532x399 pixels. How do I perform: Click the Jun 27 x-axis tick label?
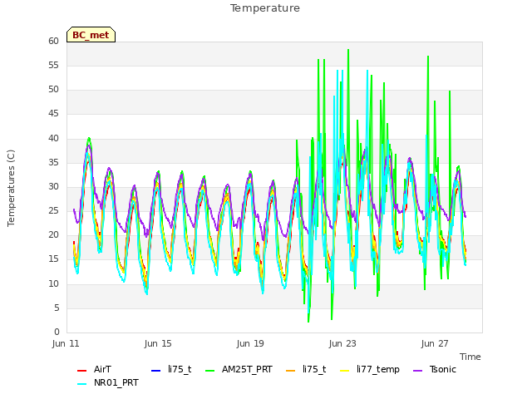click(x=435, y=343)
